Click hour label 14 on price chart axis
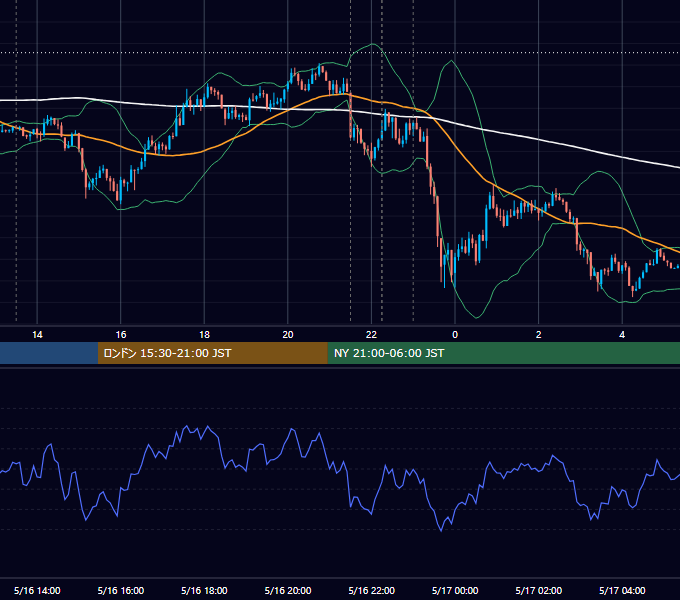 coord(37,335)
